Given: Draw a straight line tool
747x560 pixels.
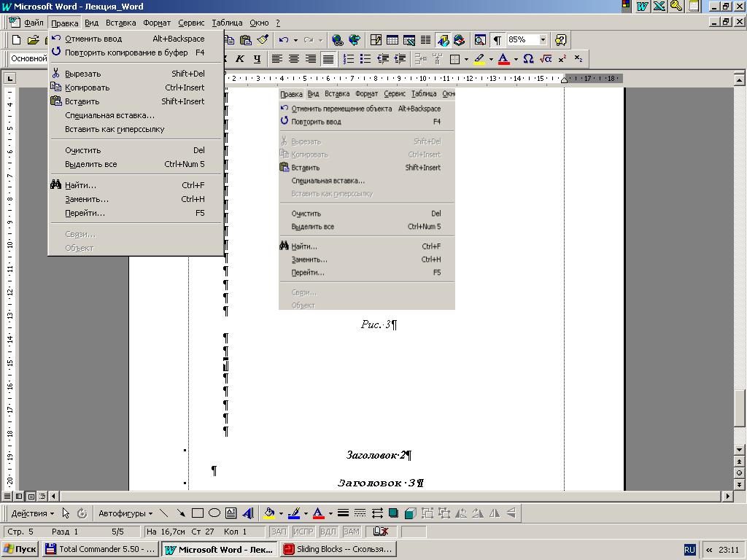Looking at the screenshot, I should point(164,513).
